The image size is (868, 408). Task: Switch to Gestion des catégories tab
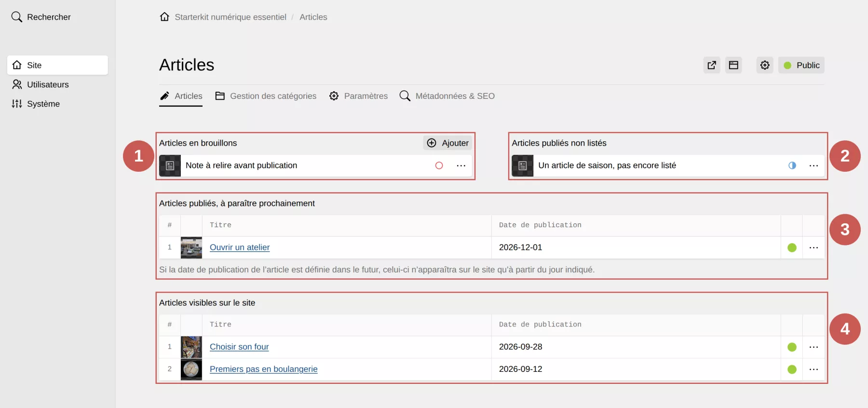click(266, 96)
